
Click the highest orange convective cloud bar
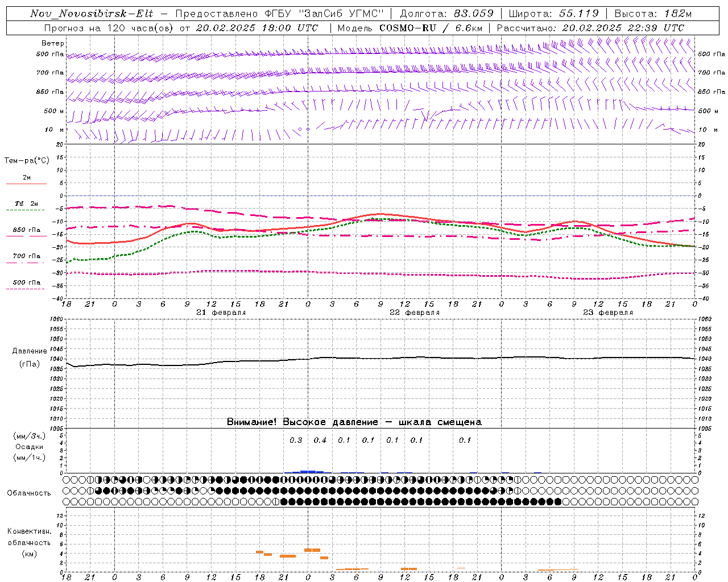point(312,550)
